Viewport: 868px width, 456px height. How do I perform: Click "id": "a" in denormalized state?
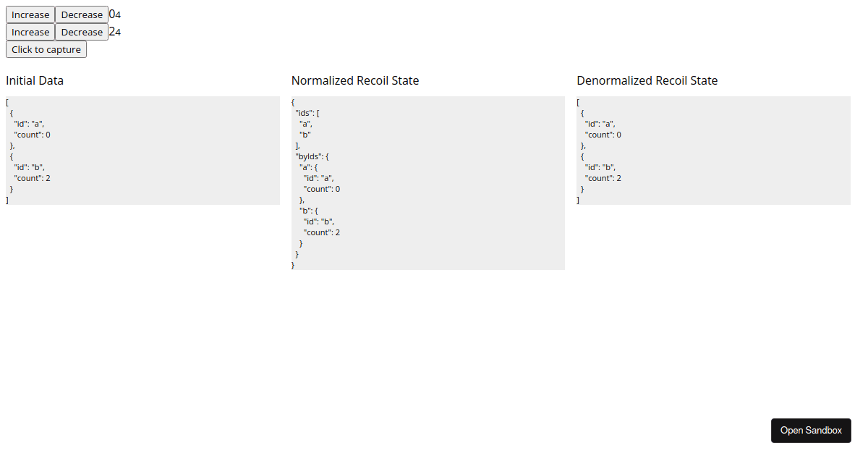pyautogui.click(x=599, y=123)
